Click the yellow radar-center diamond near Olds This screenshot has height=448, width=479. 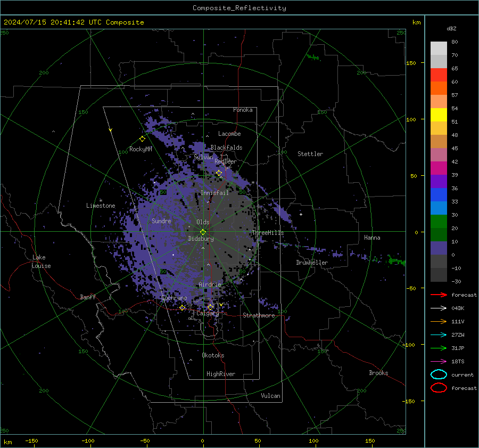coord(203,232)
